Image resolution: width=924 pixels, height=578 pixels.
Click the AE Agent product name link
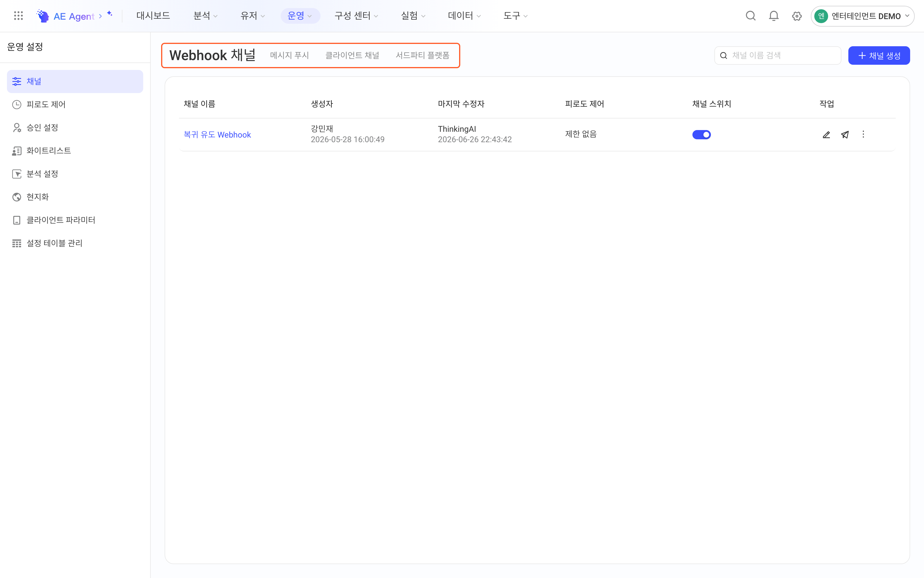pos(74,16)
